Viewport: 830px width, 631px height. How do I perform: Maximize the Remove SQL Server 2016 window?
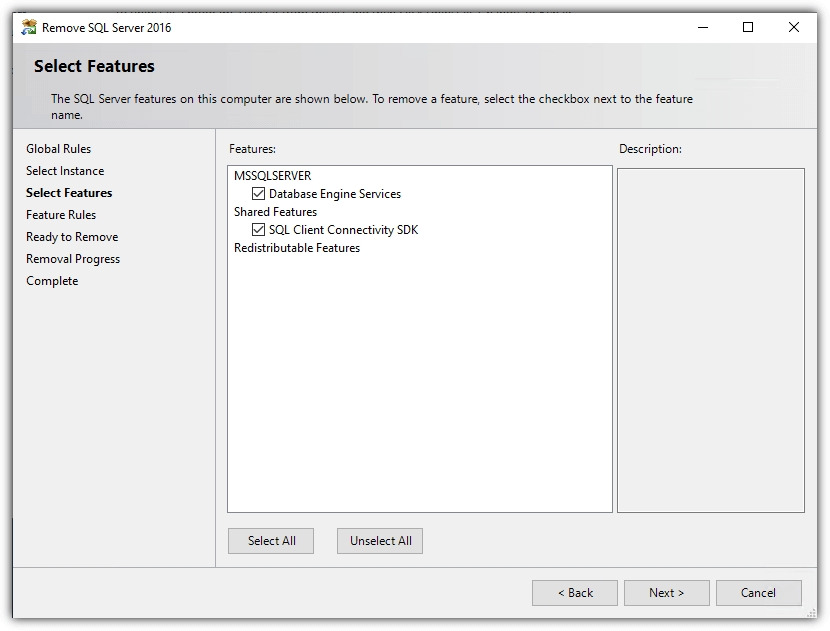(x=748, y=28)
